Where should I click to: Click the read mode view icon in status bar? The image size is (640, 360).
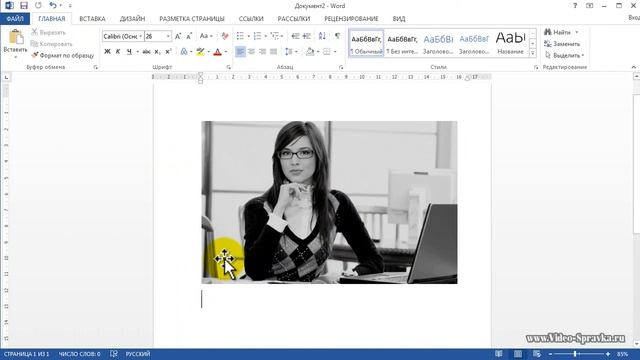(x=499, y=354)
